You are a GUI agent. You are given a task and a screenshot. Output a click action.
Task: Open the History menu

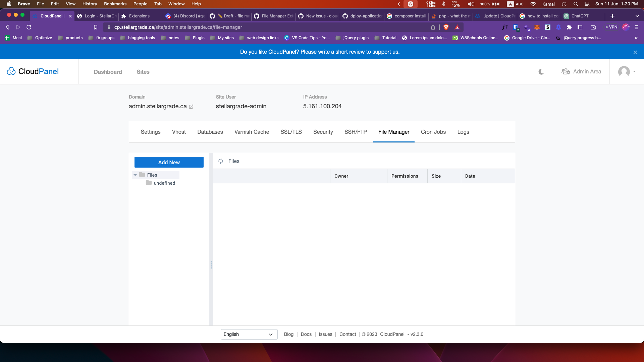point(89,4)
